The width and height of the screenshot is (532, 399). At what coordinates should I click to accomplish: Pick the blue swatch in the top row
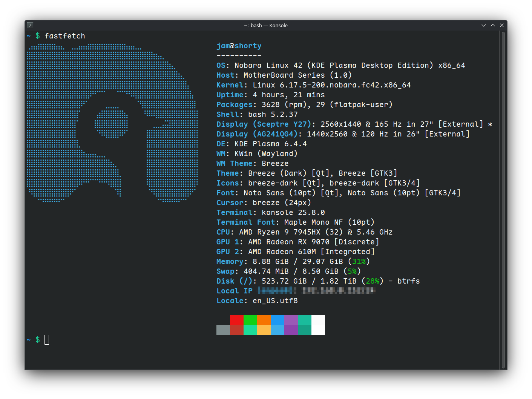(x=277, y=320)
